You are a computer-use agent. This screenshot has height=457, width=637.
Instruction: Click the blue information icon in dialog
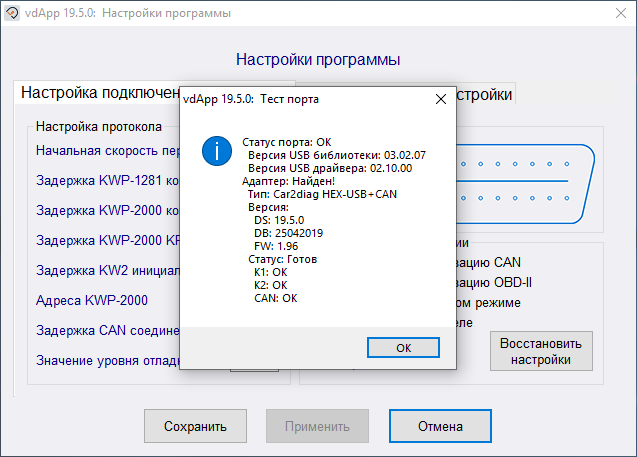pyautogui.click(x=216, y=153)
